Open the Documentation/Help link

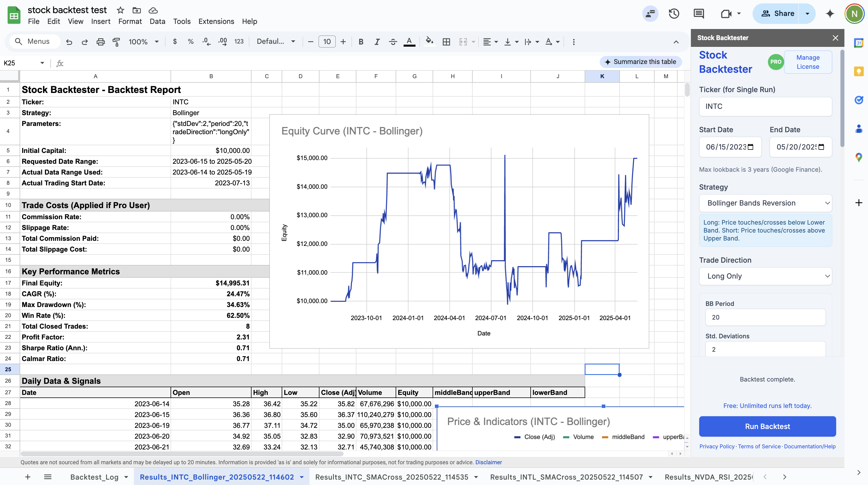coord(809,446)
